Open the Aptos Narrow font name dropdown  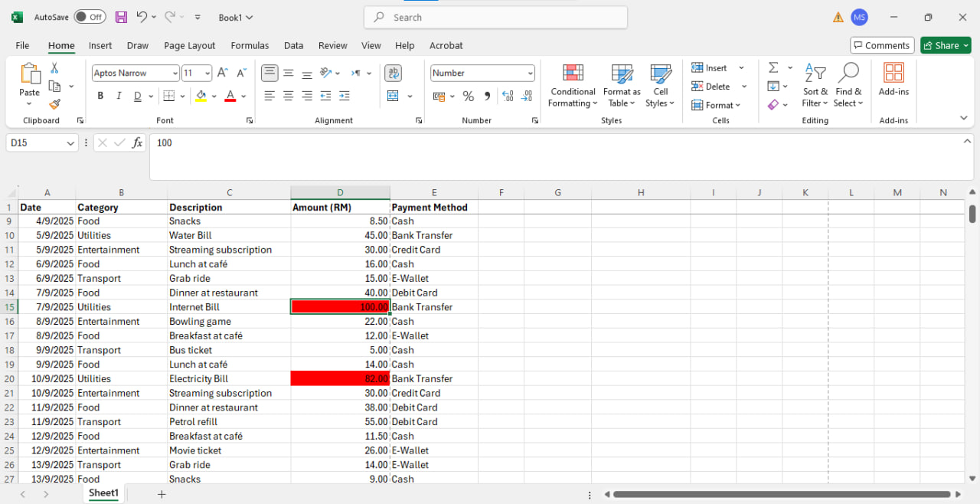pyautogui.click(x=175, y=74)
